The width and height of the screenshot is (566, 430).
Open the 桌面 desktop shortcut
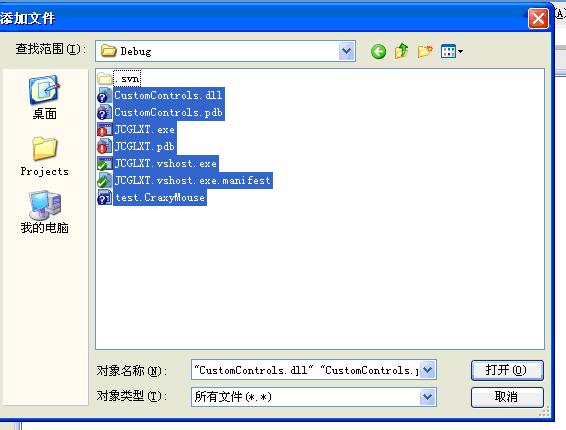pos(44,97)
